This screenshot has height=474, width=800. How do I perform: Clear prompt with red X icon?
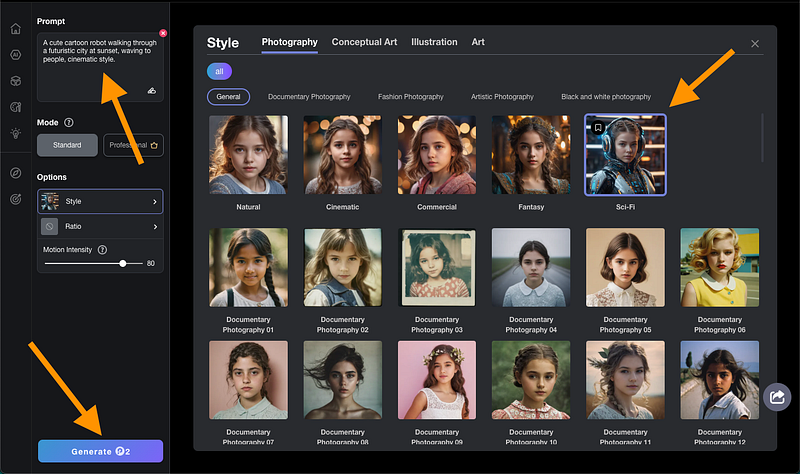pyautogui.click(x=163, y=33)
